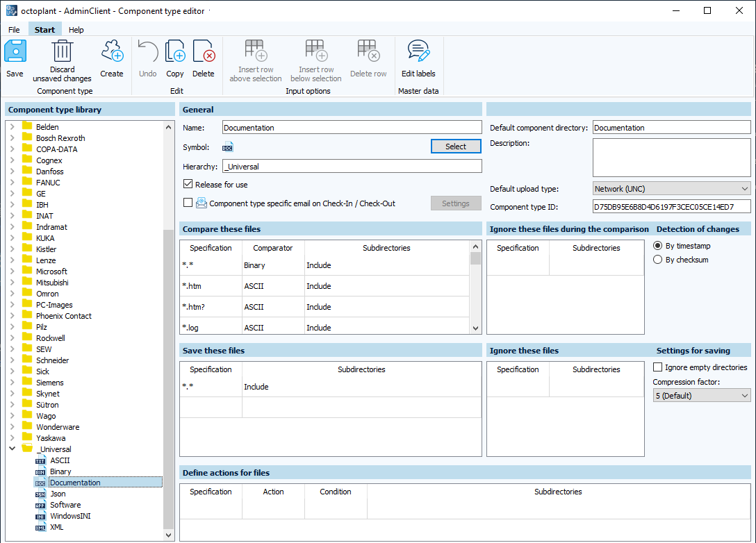This screenshot has height=543, width=756.
Task: Open Compression factor dropdown
Action: [702, 396]
